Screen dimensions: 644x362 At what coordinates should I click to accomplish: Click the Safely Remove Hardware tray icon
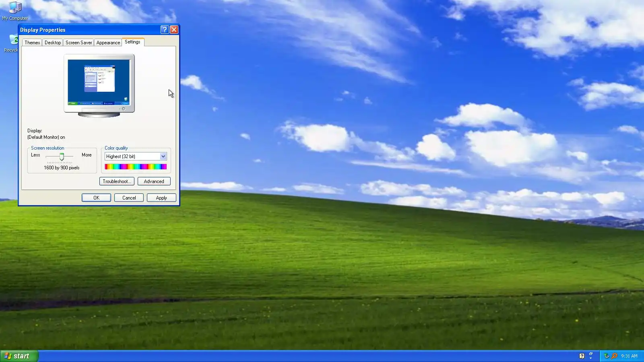point(607,356)
